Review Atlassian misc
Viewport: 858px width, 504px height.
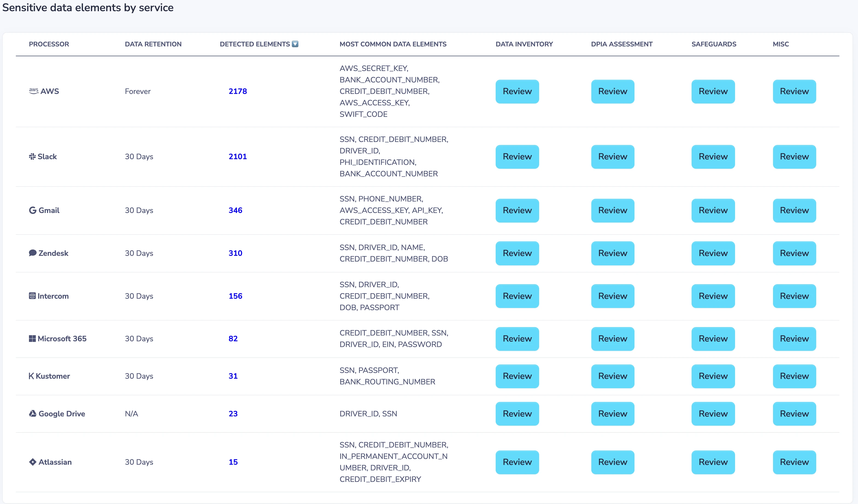[794, 463]
